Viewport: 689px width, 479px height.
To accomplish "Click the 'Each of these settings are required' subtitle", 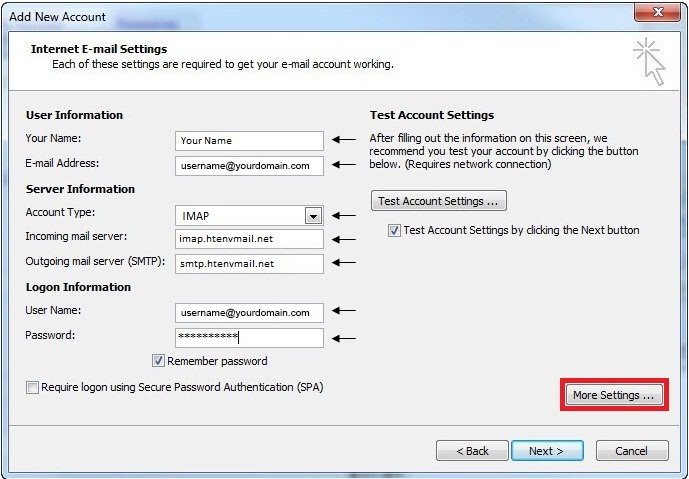I will click(x=223, y=64).
